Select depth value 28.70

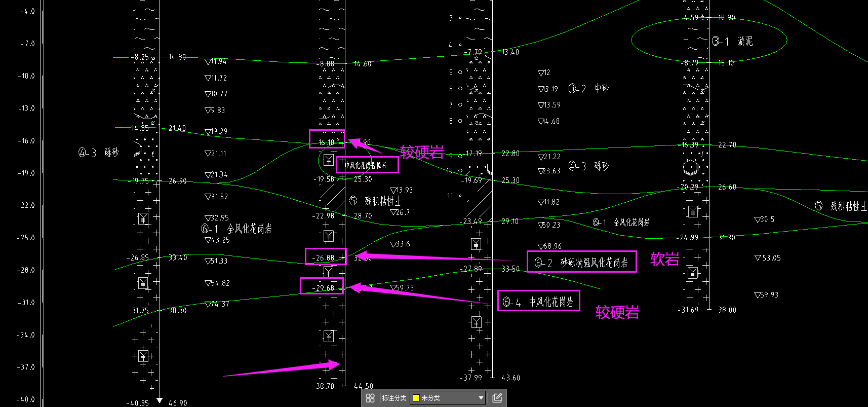point(363,216)
